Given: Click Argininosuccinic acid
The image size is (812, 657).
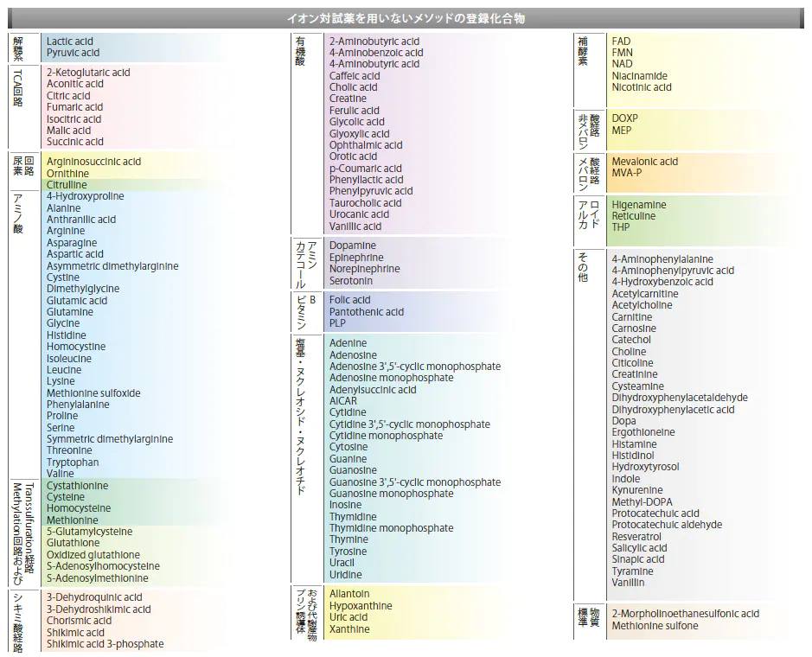Looking at the screenshot, I should point(93,162).
